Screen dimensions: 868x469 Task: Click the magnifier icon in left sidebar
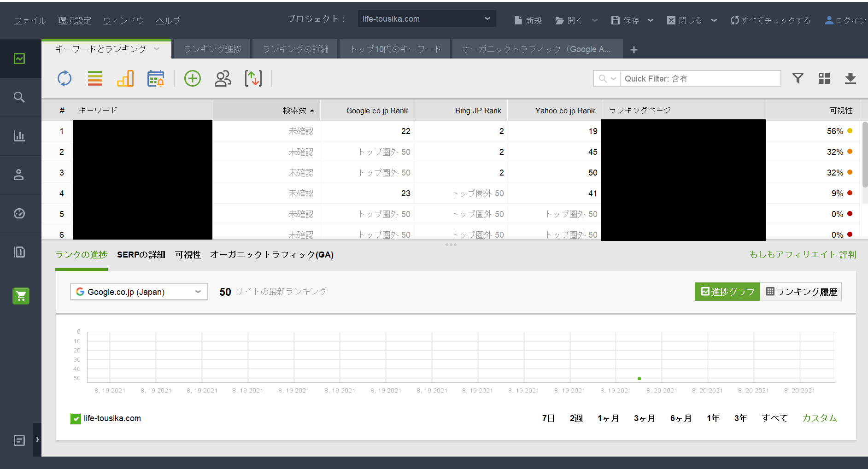point(19,97)
